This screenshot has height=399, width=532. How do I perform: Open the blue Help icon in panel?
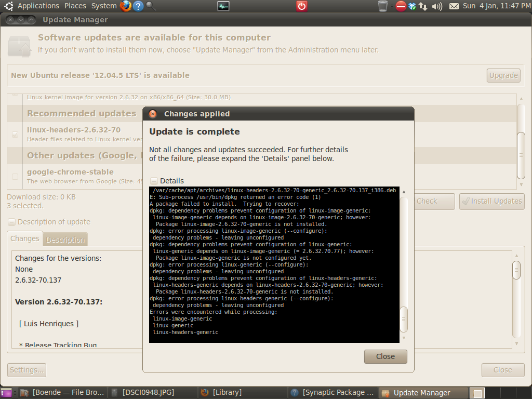click(138, 6)
